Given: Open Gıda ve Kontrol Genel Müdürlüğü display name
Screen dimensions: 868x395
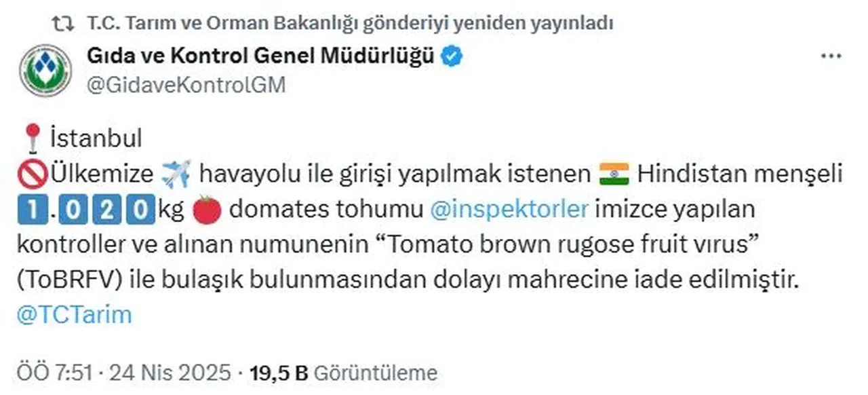Looking at the screenshot, I should coord(260,57).
